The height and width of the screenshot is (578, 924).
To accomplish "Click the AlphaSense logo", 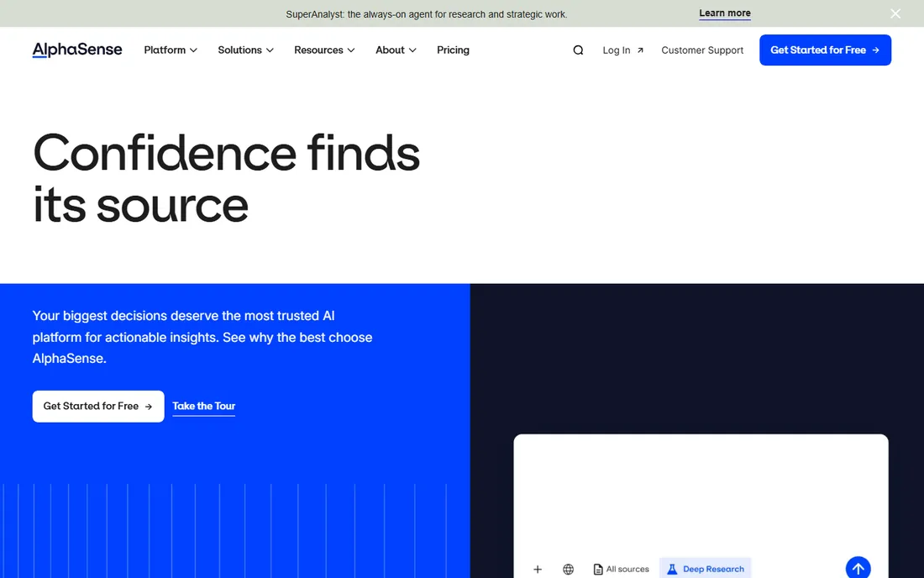I will (77, 50).
